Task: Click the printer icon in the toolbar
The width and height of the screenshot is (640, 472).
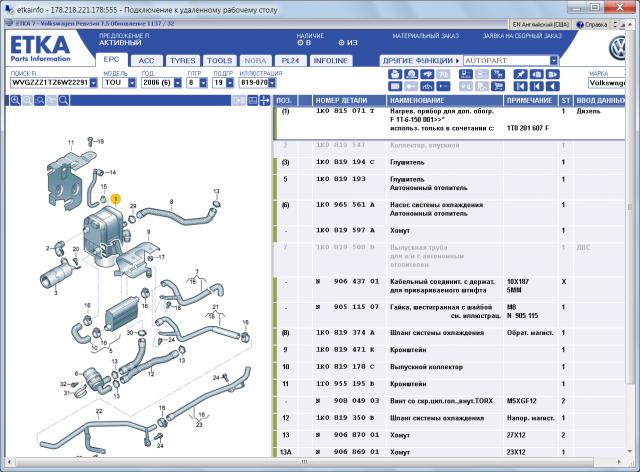Action: point(394,74)
